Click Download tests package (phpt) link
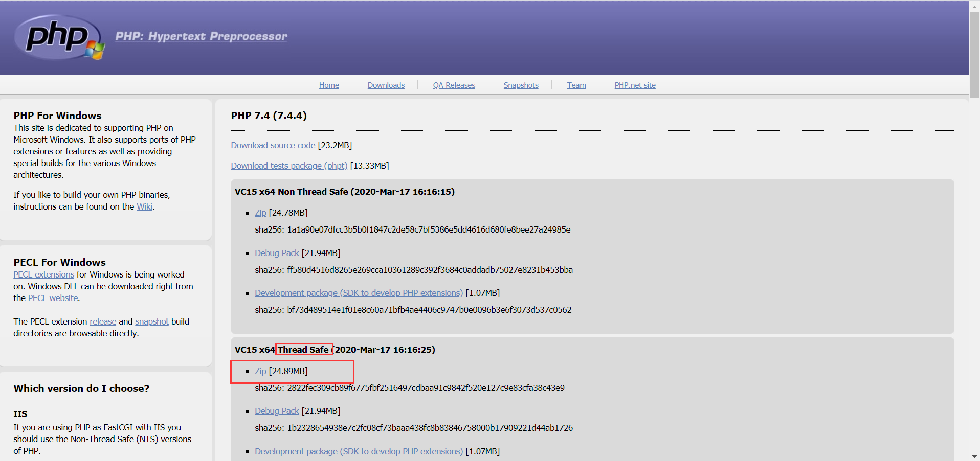Viewport: 980px width, 461px height. 289,166
